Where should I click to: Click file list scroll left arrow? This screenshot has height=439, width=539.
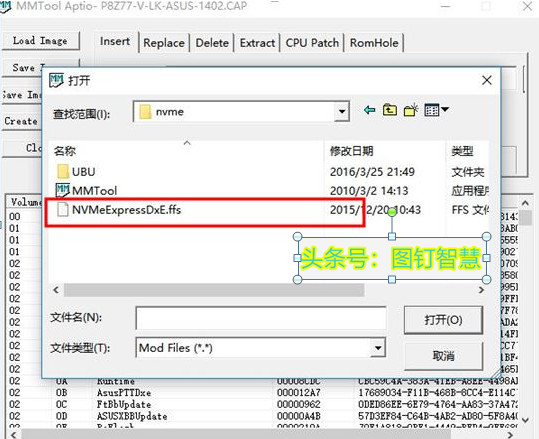click(56, 290)
